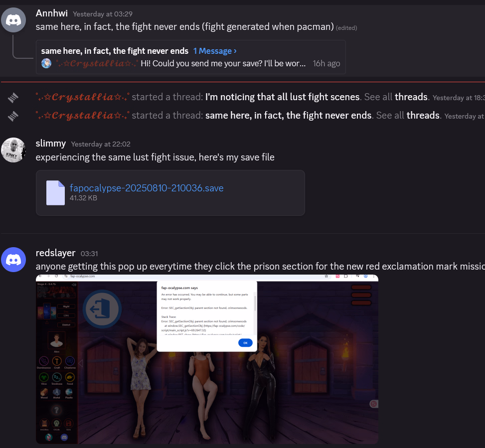This screenshot has width=485, height=448.
Task: Click the blue exit door icon in the screenshot
Action: [x=102, y=309]
